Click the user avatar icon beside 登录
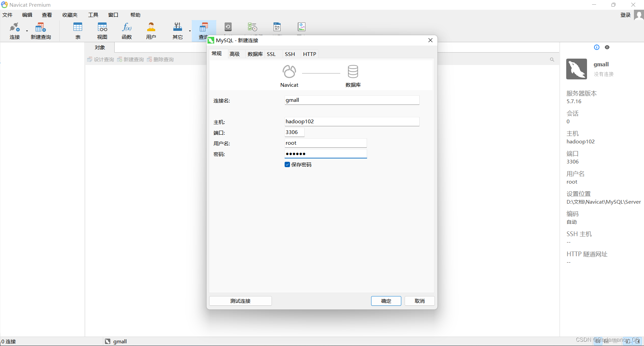The height and width of the screenshot is (346, 644). (x=639, y=15)
